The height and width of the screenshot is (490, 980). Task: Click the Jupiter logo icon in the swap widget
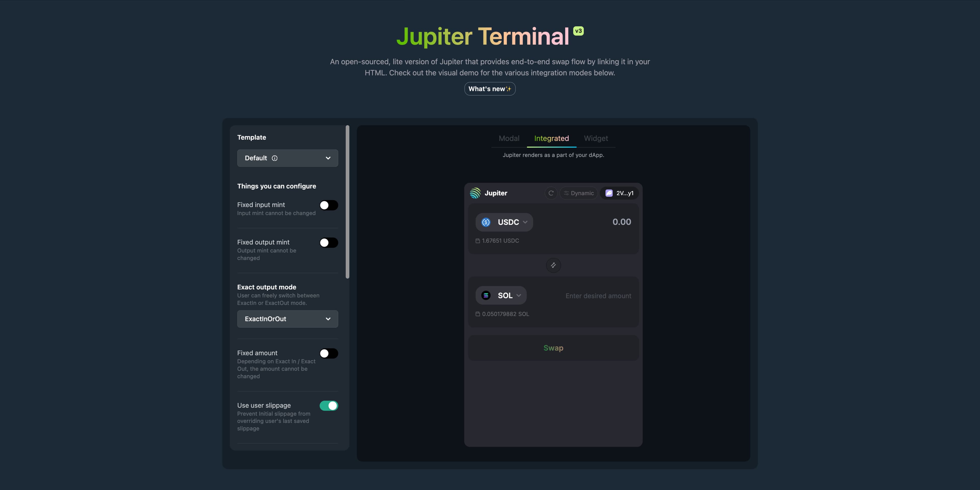(475, 193)
